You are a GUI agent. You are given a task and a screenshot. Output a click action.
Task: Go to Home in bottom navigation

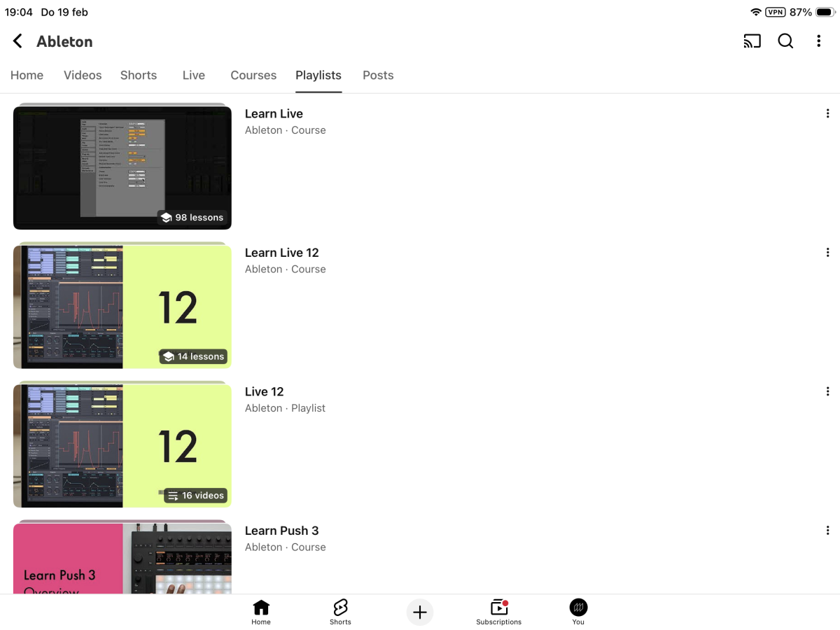pyautogui.click(x=261, y=612)
